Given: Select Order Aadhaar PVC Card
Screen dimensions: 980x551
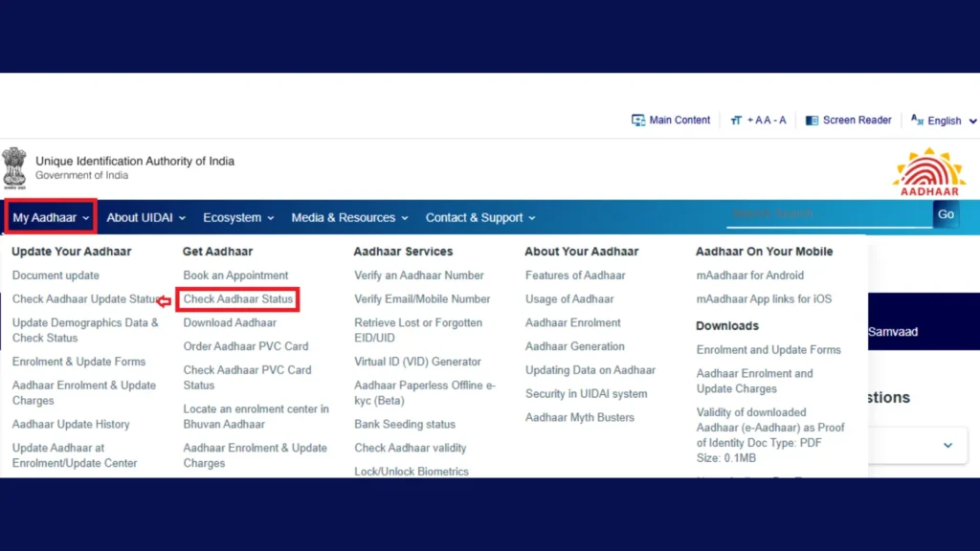Looking at the screenshot, I should click(x=246, y=346).
